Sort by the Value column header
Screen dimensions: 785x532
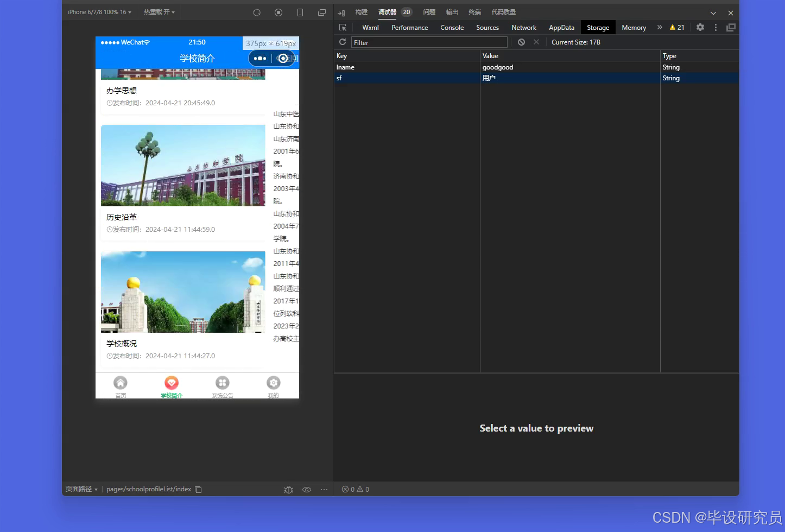(570, 56)
